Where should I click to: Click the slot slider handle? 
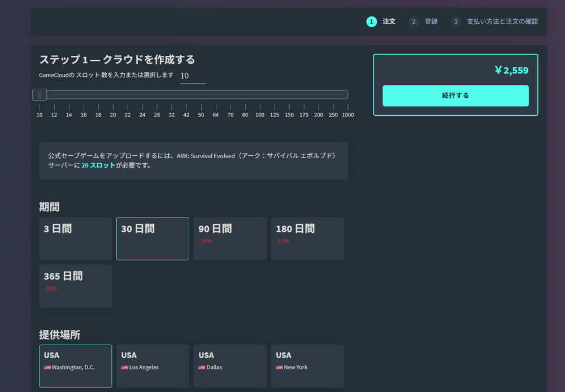point(40,95)
